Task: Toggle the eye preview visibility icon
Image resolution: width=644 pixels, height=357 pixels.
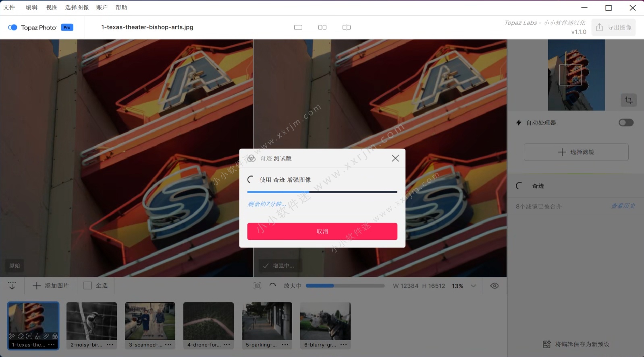Action: pyautogui.click(x=494, y=286)
